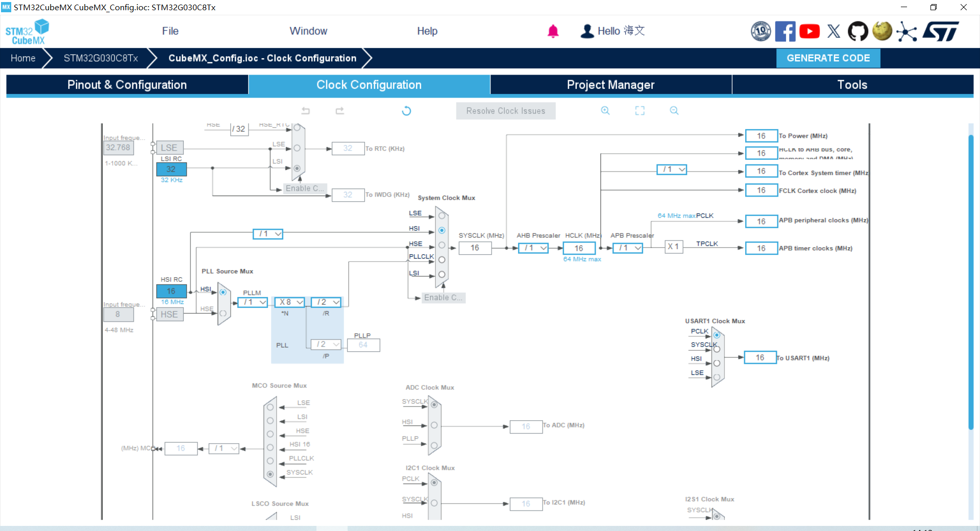Click the HCLK (MHz) value field
The height and width of the screenshot is (531, 980).
coord(579,248)
